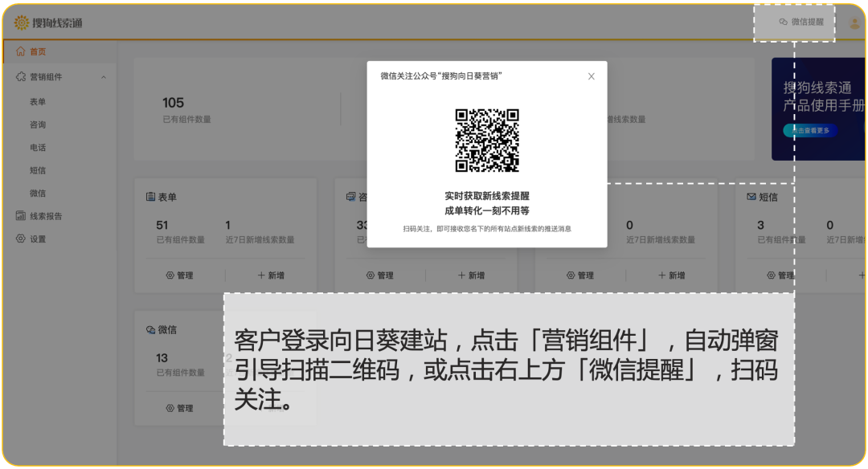Open the user avatar menu

[856, 22]
